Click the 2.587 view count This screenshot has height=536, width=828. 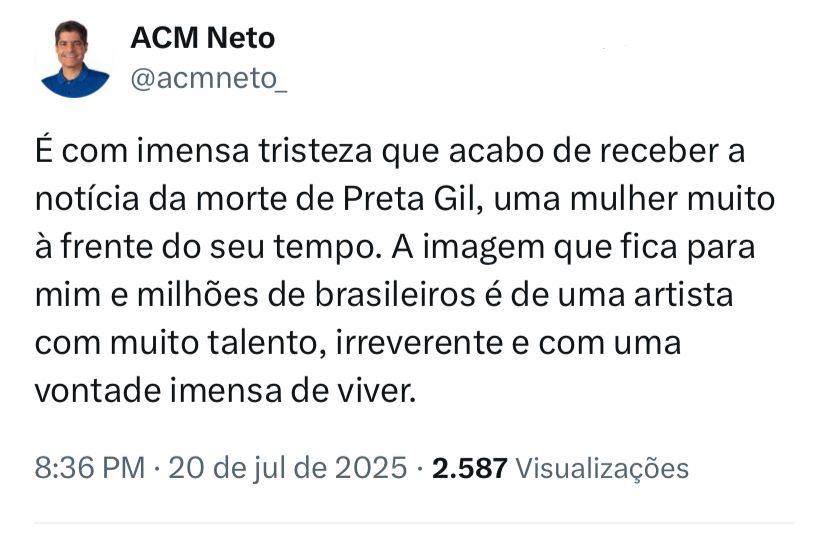pos(469,468)
